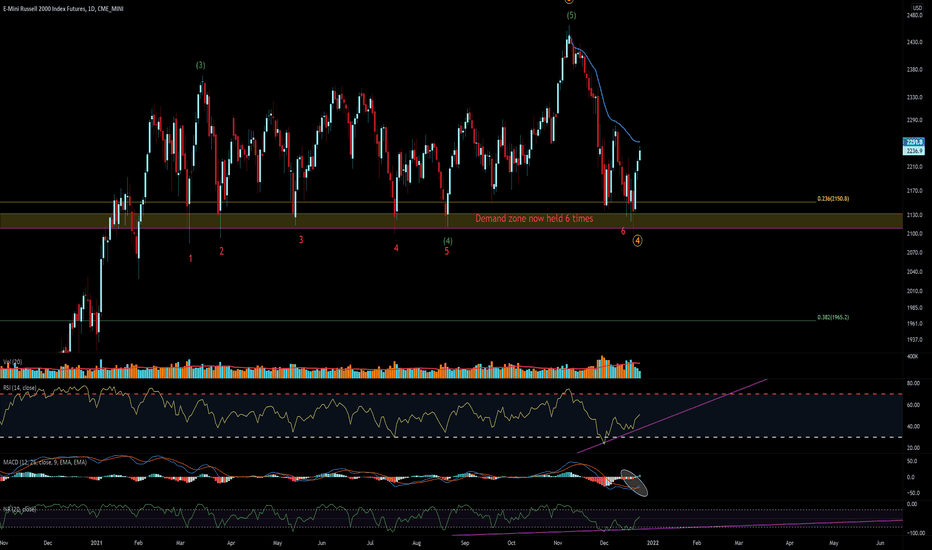Select the green '(5)' wave label at the peak
Screen dimensions: 932x550
click(571, 15)
